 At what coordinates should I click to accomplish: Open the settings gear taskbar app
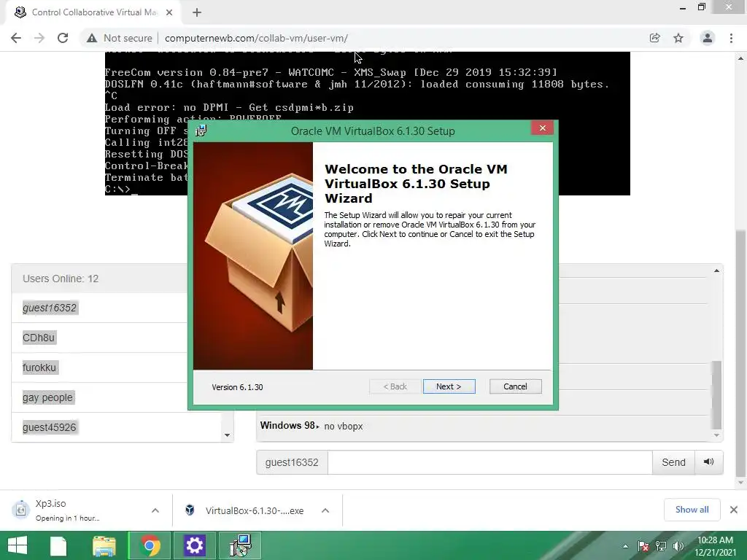(194, 545)
